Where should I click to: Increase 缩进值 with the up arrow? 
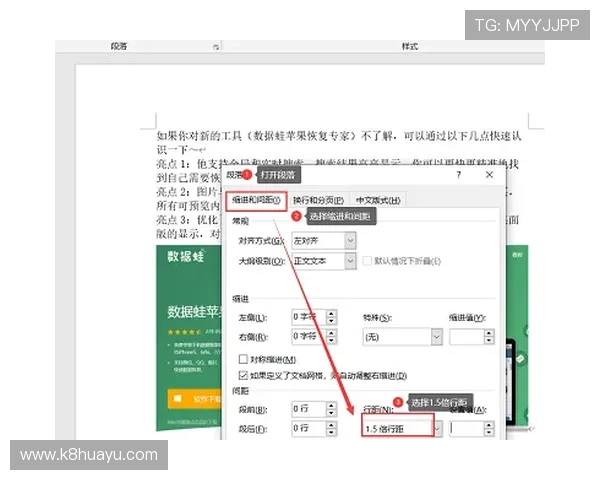pos(489,333)
